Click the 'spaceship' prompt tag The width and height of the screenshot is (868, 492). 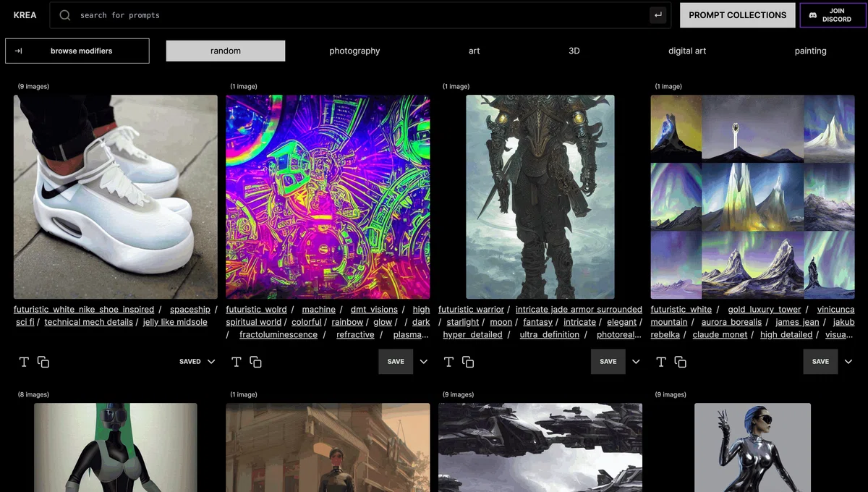[x=190, y=310]
